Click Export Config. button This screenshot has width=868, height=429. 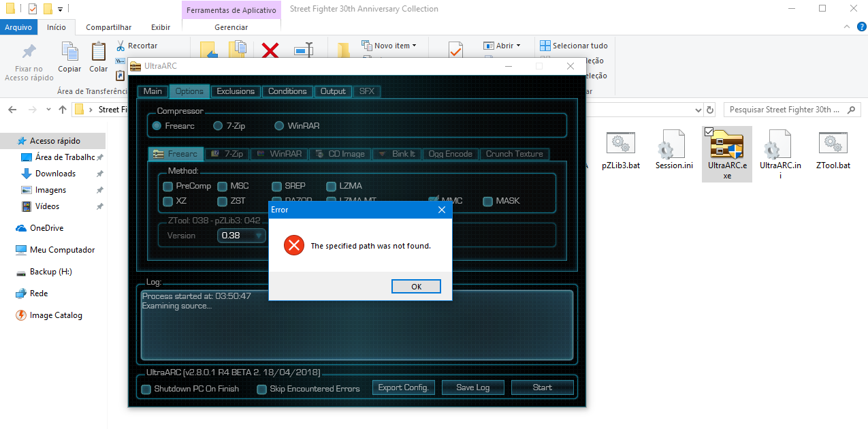[403, 387]
